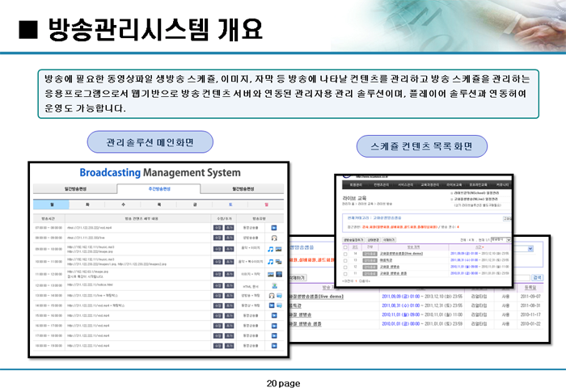566x392 pixels.
Task: Click the 추가 button in the 18:00–19:00 row
Action: tap(229, 346)
